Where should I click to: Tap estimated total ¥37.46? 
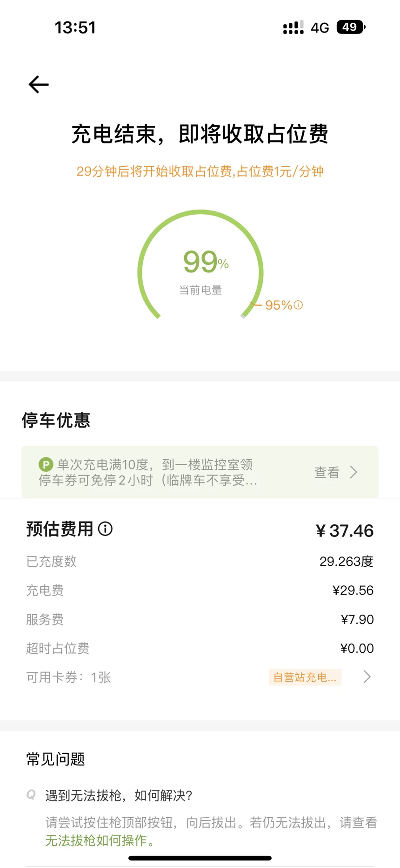(x=345, y=531)
